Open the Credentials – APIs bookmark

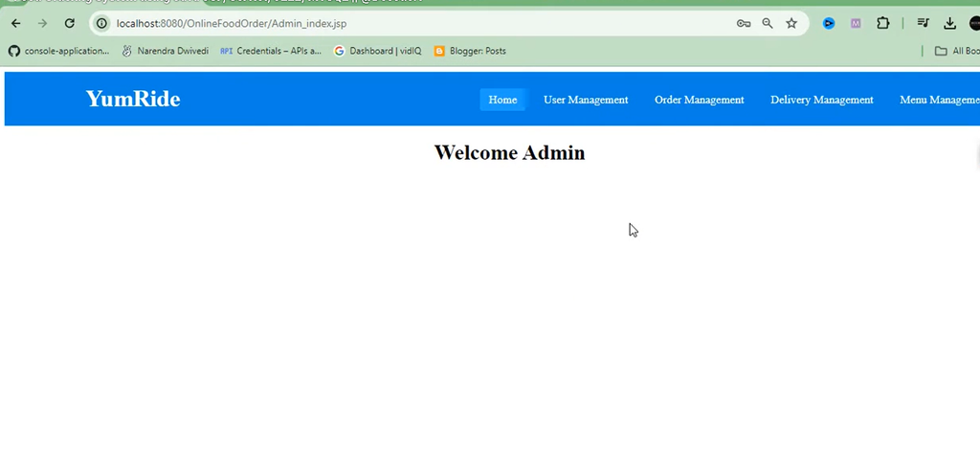coord(271,52)
